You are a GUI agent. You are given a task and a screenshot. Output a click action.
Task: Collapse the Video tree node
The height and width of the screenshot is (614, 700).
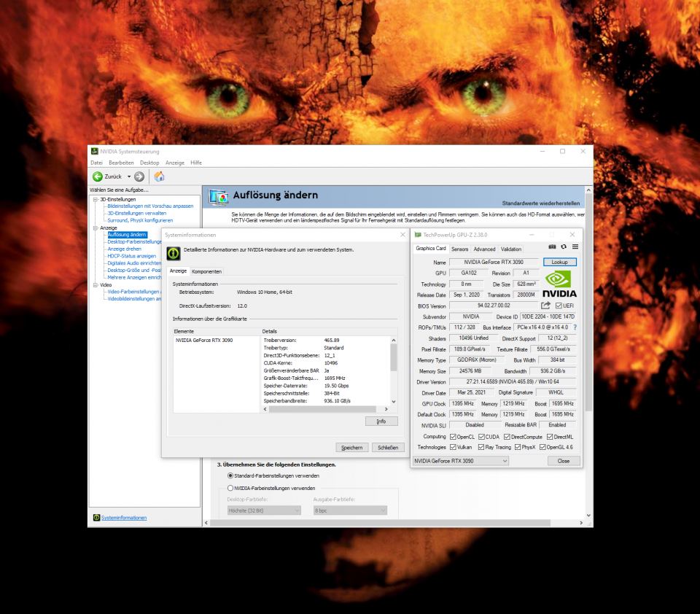pos(95,285)
